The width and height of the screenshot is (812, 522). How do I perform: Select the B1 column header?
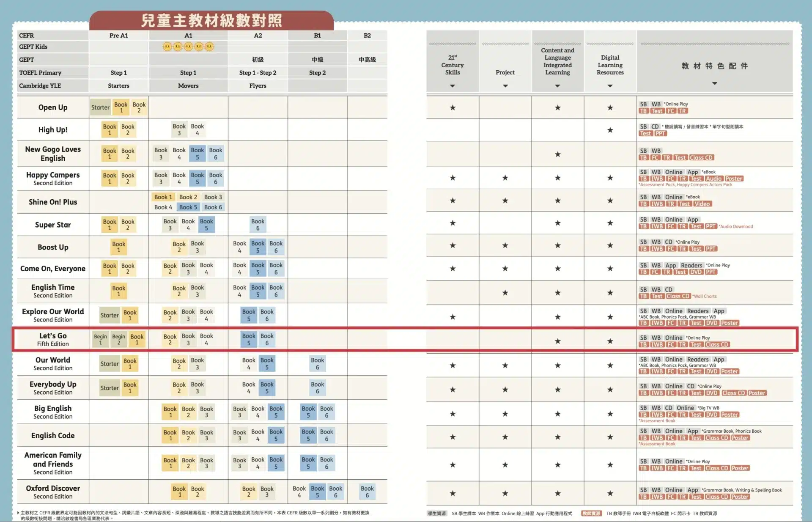pos(317,35)
